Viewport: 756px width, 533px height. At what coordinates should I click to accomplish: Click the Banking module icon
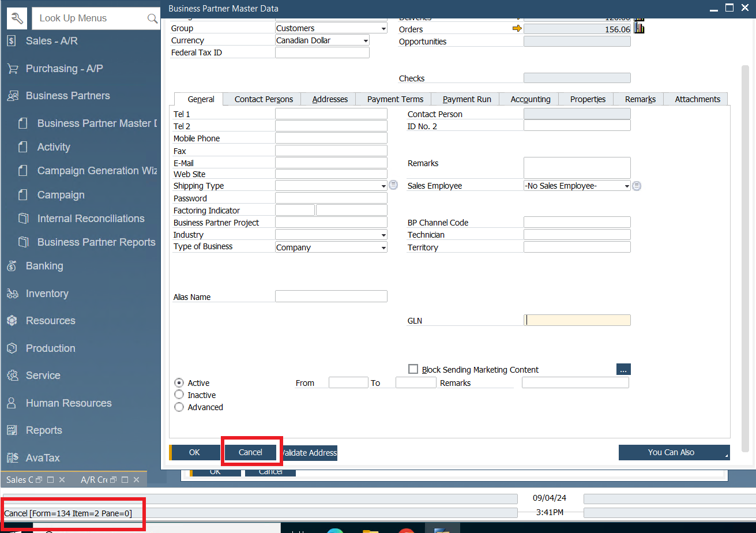(12, 266)
